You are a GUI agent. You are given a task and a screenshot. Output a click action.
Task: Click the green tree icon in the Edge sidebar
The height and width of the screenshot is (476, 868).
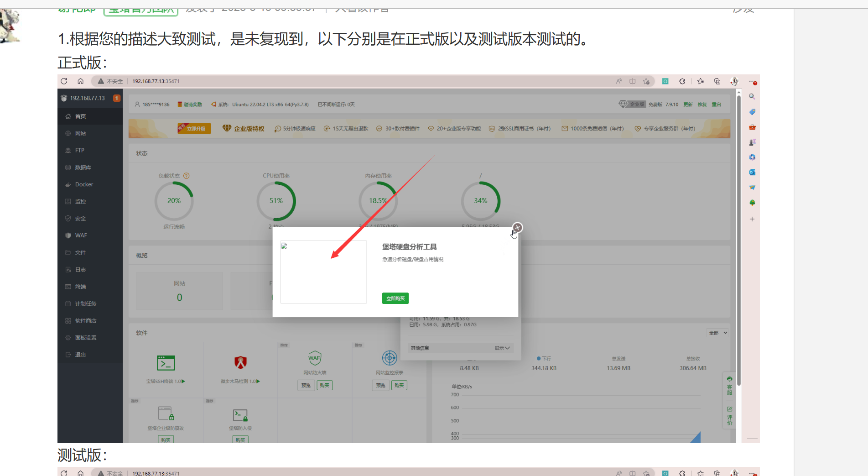(x=752, y=203)
